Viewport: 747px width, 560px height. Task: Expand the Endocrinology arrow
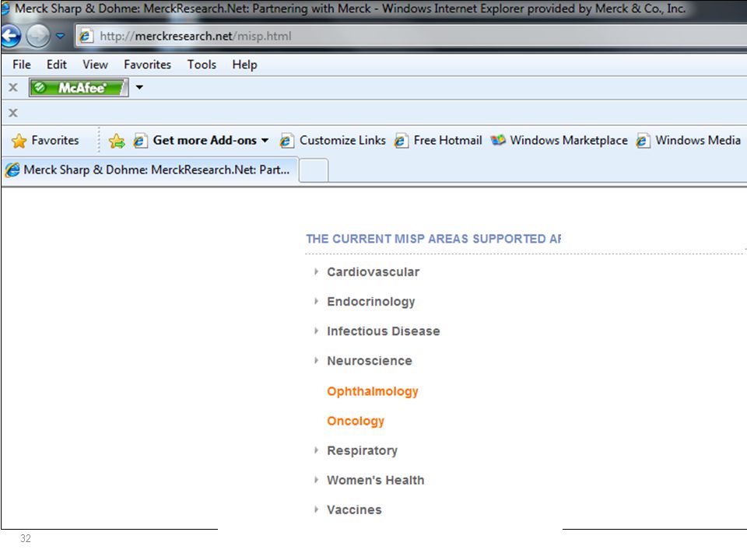pos(316,301)
